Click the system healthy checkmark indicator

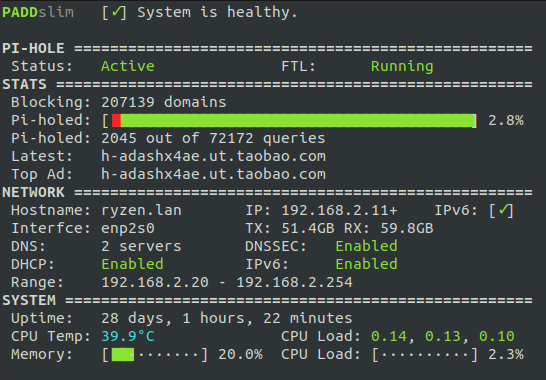pyautogui.click(x=115, y=13)
